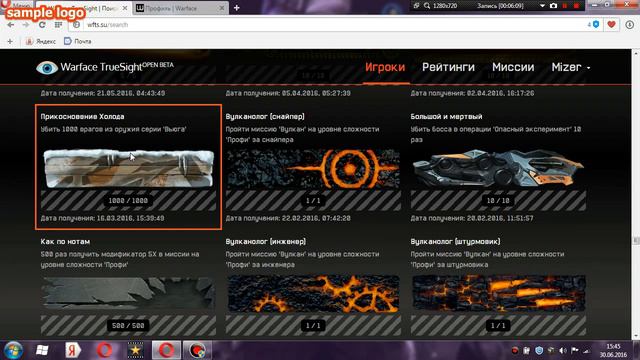Click the Большой и мертвый title
The height and width of the screenshot is (360, 640).
click(446, 116)
